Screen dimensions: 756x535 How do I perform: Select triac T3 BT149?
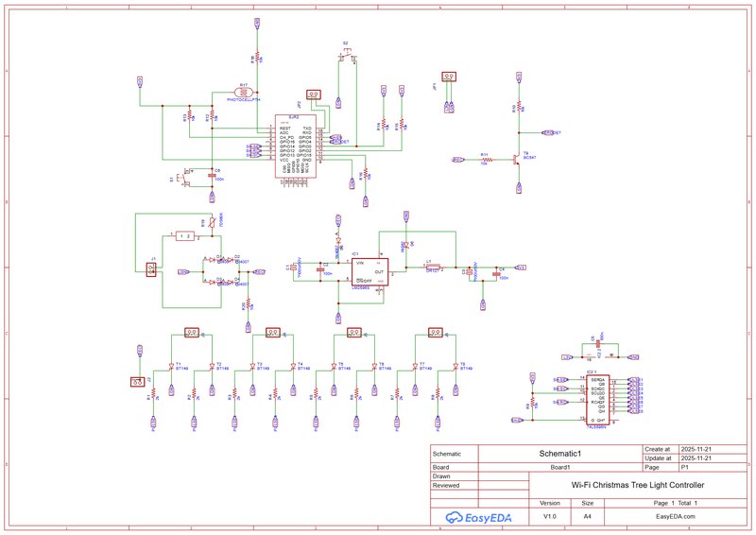(x=252, y=367)
